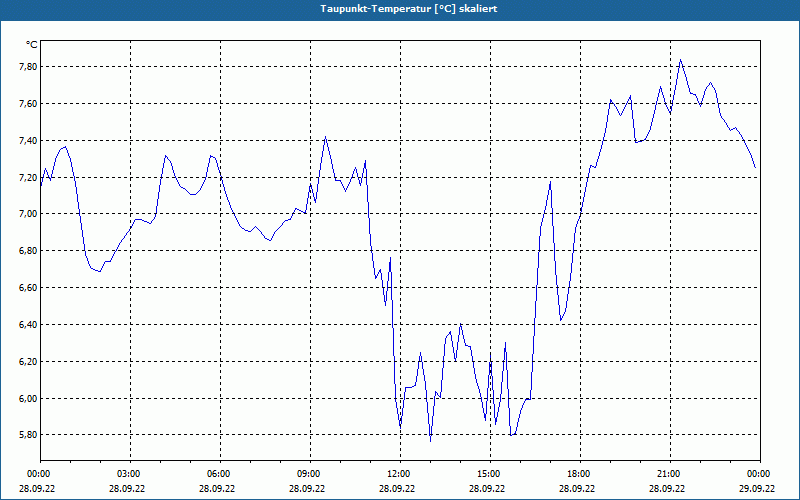Click the 6,20 y-axis label
This screenshot has height=500, width=800.
click(29, 361)
